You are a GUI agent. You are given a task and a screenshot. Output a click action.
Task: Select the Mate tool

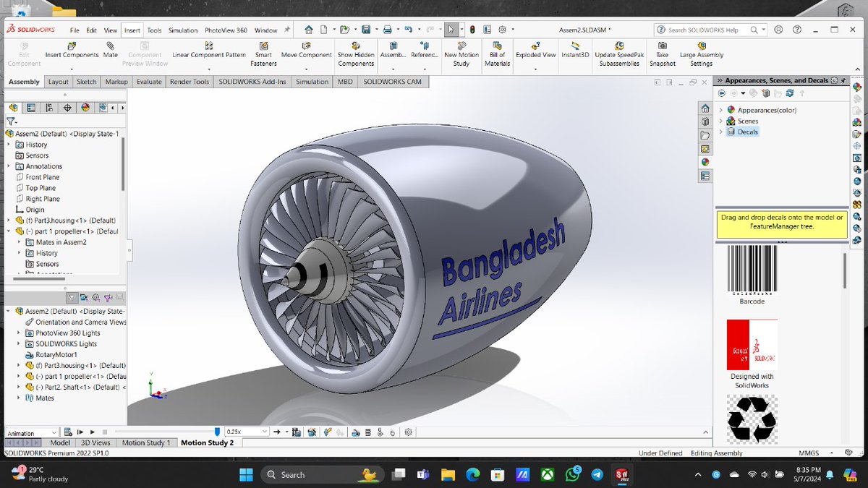tap(110, 50)
